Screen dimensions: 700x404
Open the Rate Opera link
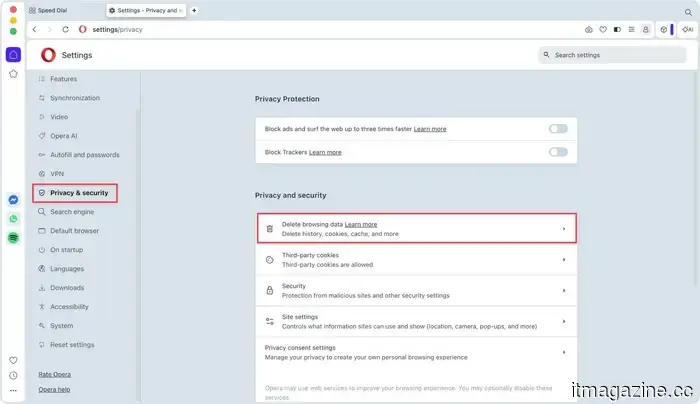(x=54, y=374)
